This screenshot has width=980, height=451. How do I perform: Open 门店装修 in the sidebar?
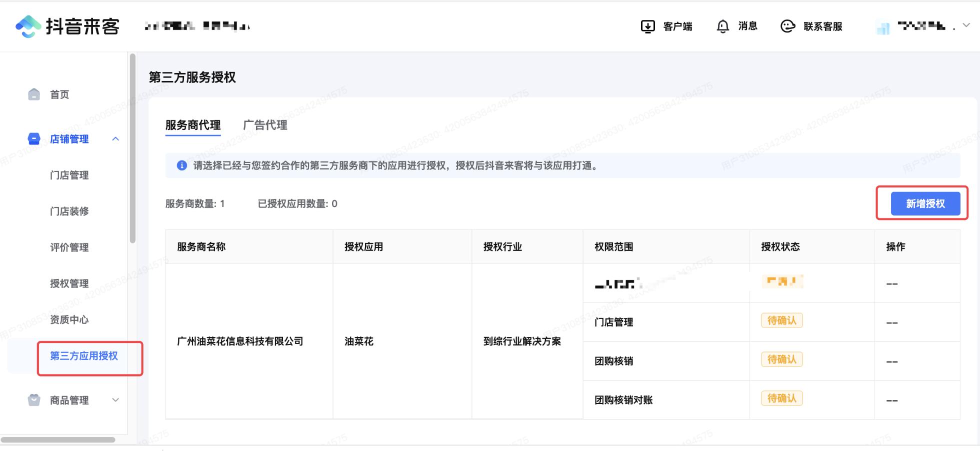(x=69, y=211)
